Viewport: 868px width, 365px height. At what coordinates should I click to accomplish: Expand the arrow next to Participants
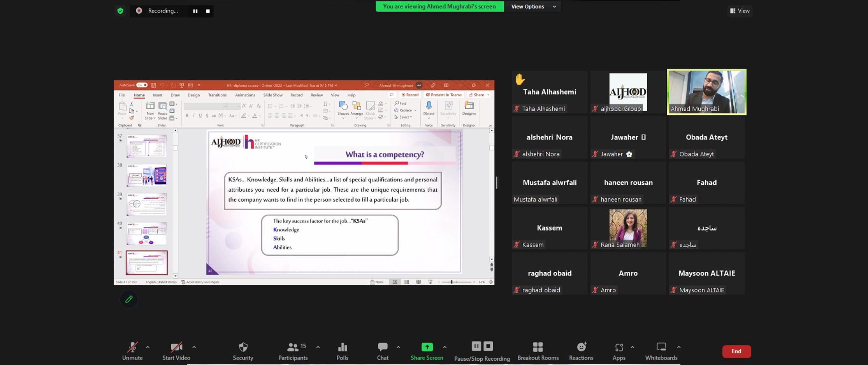[x=318, y=347]
